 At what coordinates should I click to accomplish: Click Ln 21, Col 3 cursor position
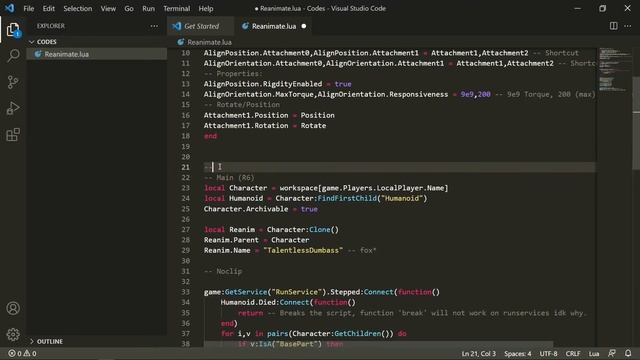pos(479,353)
